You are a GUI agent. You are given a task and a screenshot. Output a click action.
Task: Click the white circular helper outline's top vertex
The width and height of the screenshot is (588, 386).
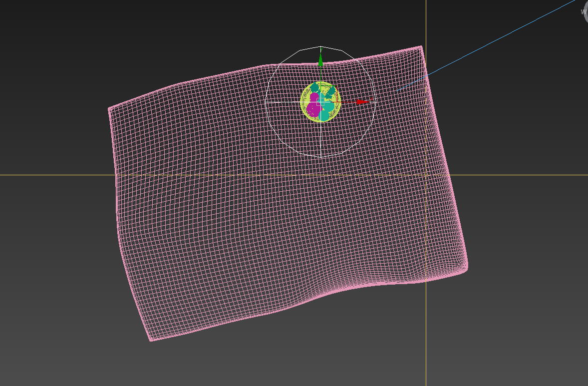pos(320,46)
